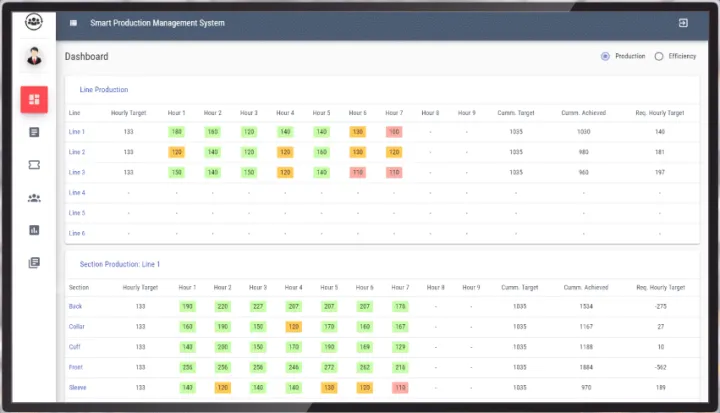Image resolution: width=720 pixels, height=413 pixels.
Task: Open Line 1 link
Action: pyautogui.click(x=77, y=132)
